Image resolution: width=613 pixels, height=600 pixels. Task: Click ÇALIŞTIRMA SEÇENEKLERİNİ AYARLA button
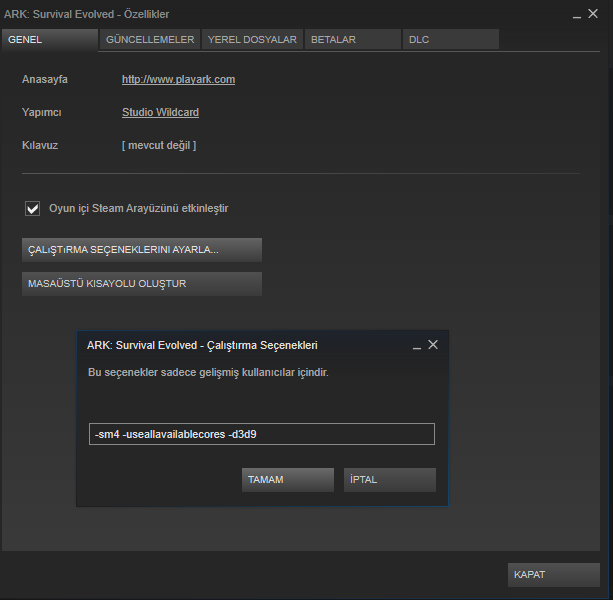[142, 250]
